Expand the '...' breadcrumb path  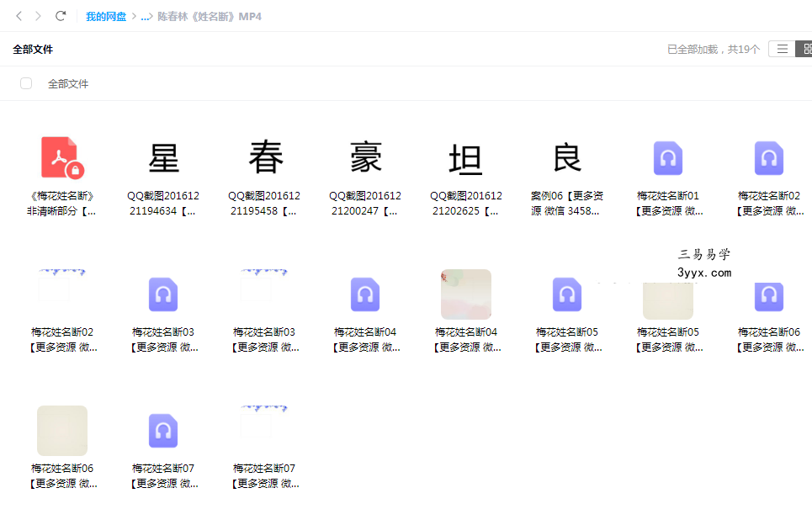pos(146,17)
